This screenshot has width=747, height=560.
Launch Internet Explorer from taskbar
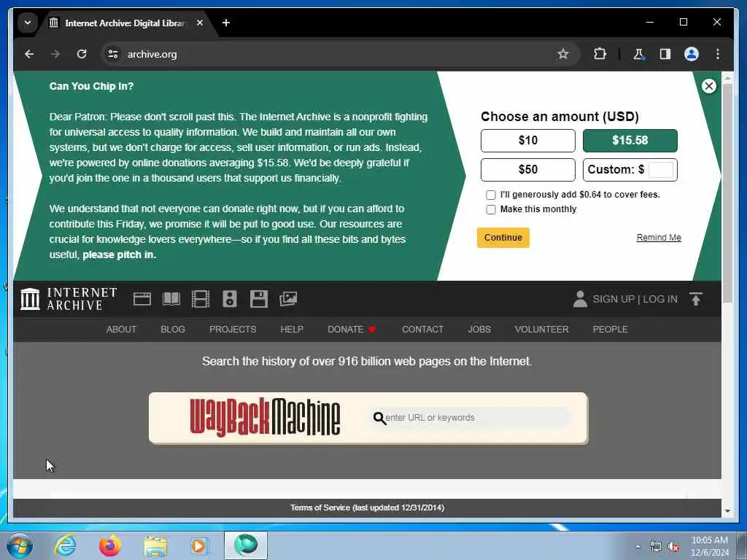pyautogui.click(x=65, y=545)
